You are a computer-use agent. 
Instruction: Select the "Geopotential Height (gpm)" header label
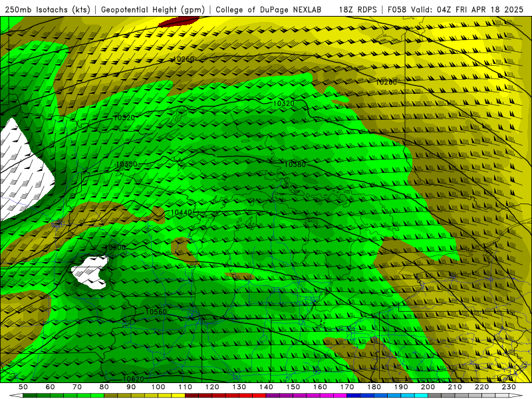pyautogui.click(x=153, y=9)
